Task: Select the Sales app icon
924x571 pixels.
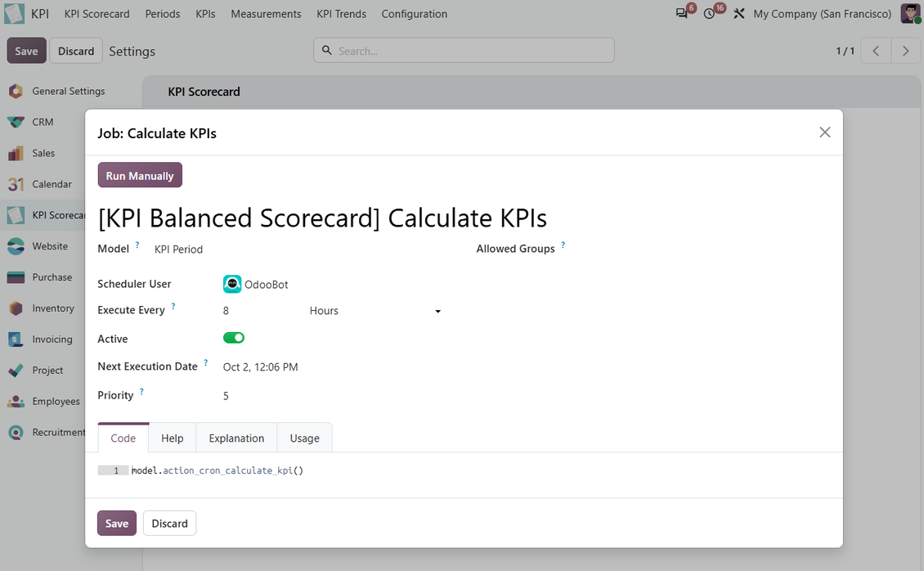Action: click(16, 153)
